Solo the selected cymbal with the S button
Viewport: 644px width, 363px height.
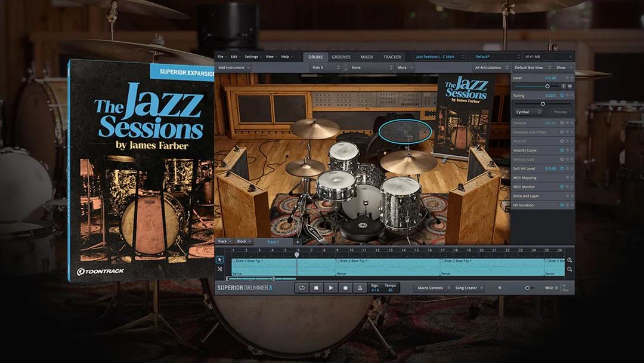point(563,86)
